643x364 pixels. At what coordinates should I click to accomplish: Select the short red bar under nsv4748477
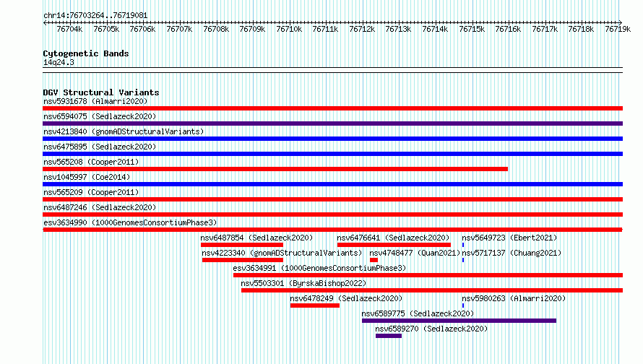point(374,260)
